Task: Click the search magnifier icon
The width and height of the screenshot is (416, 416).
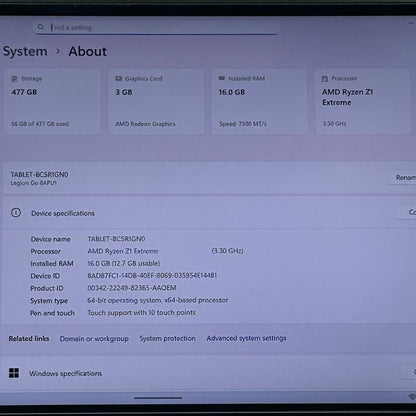Action: click(41, 27)
